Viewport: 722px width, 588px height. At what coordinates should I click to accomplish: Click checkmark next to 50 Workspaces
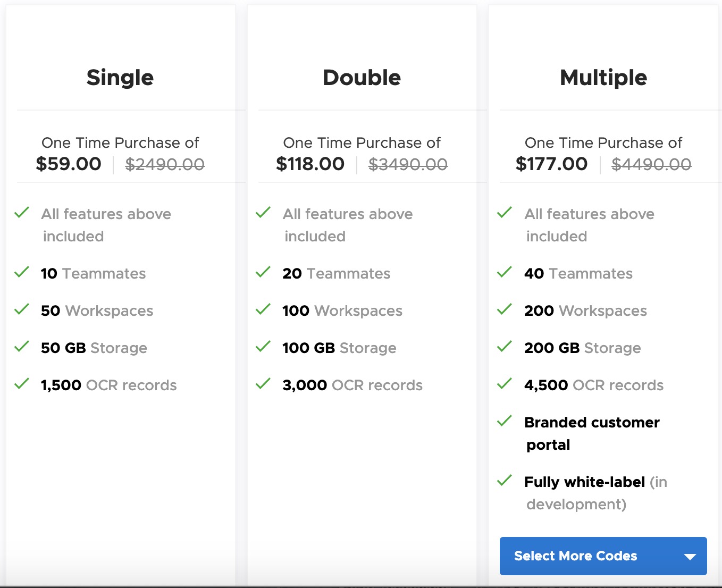tap(22, 309)
